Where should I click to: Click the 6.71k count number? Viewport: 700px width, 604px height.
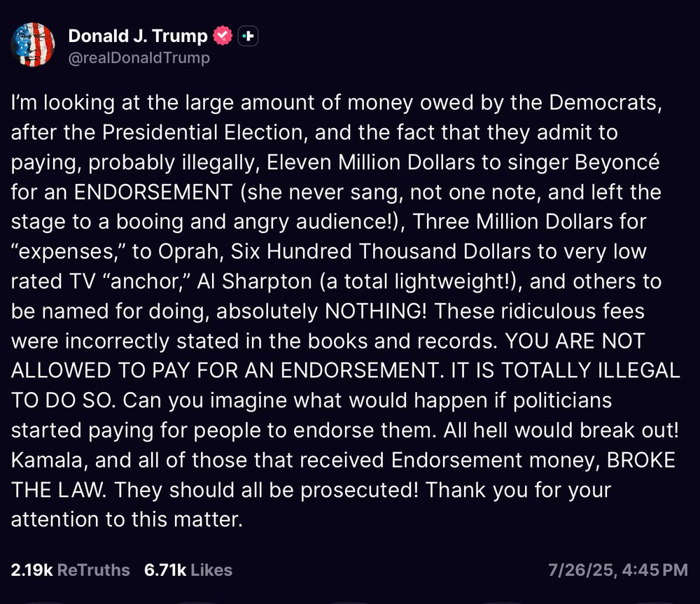tap(165, 570)
